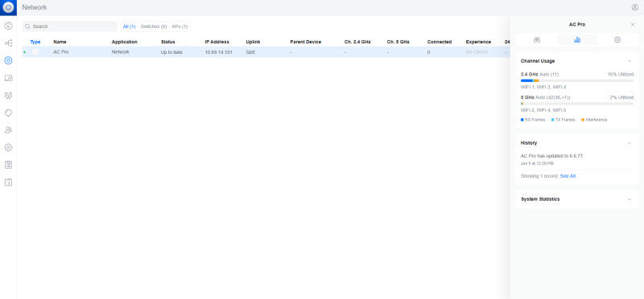
Task: Sort by the Application column header
Action: point(125,42)
